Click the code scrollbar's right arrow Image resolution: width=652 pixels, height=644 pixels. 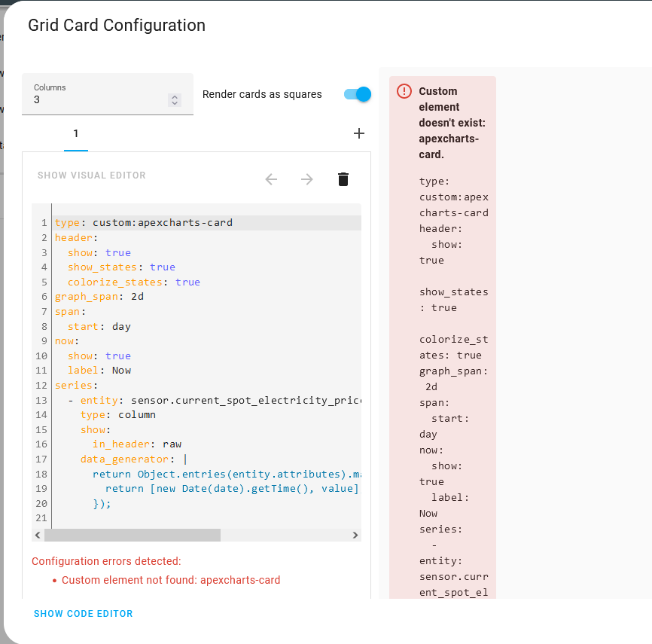pyautogui.click(x=355, y=535)
